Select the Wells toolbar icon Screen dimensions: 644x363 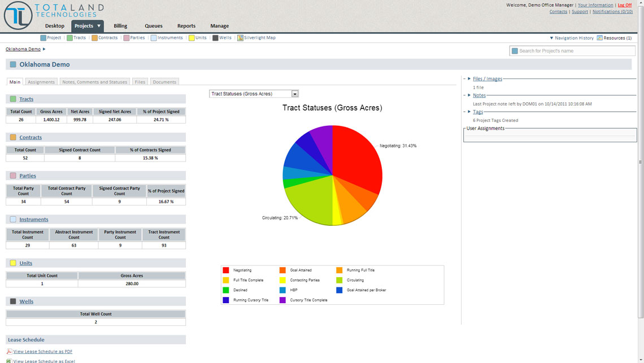(215, 38)
